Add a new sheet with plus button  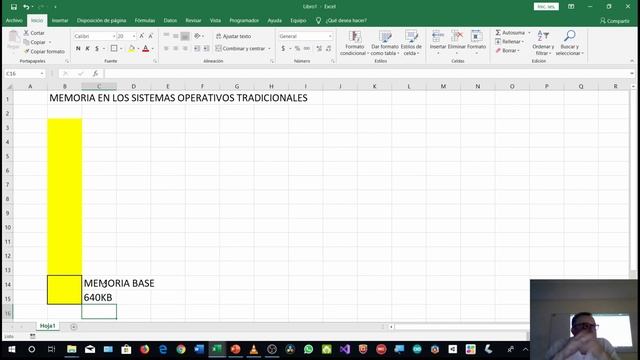coord(73,327)
